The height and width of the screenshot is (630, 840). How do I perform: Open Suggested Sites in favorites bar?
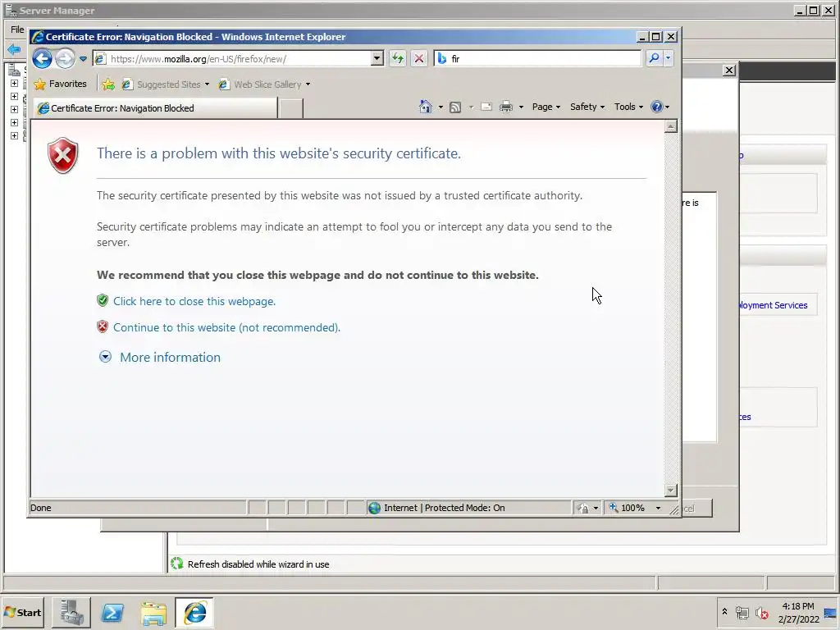tap(165, 84)
